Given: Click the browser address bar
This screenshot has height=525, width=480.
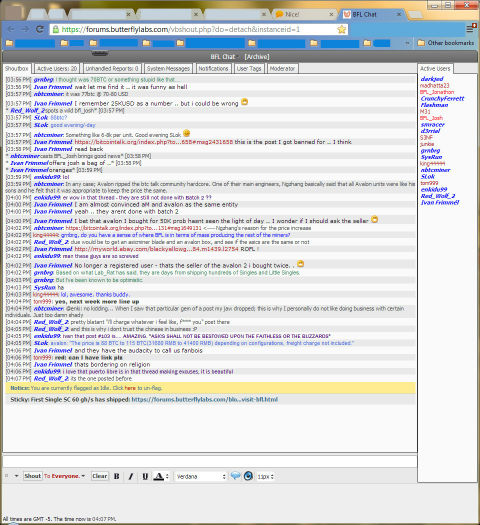Looking at the screenshot, I should click(x=199, y=29).
